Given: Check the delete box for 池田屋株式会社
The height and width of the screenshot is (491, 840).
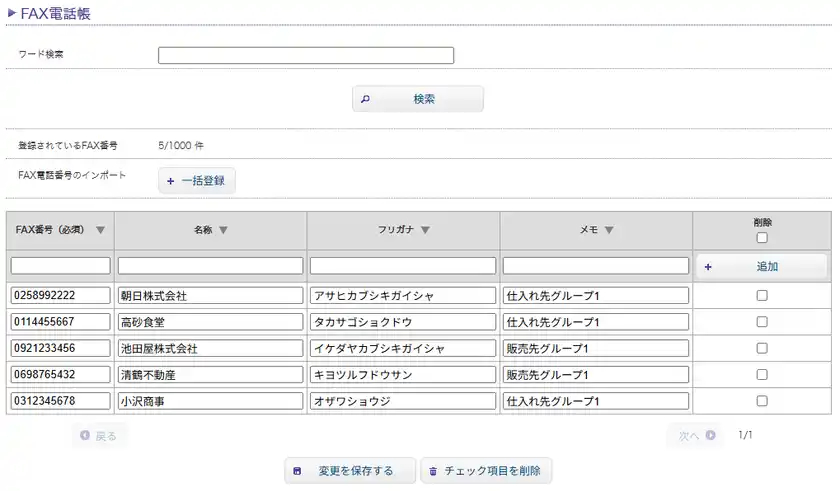Looking at the screenshot, I should [762, 348].
